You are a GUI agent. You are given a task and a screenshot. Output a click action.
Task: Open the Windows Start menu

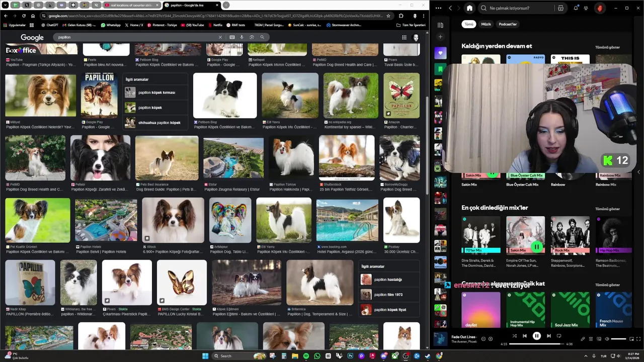click(x=205, y=356)
